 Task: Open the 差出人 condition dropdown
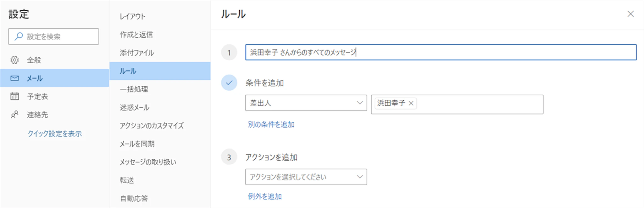pyautogui.click(x=306, y=103)
